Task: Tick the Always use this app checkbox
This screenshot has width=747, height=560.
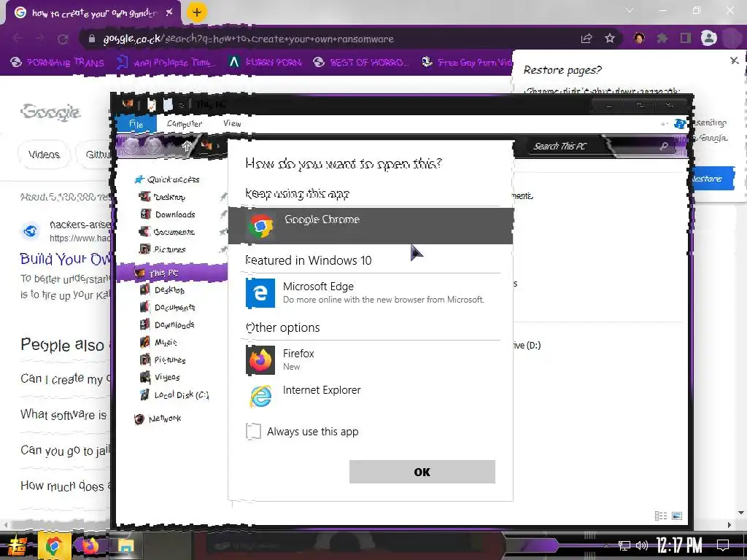Action: pyautogui.click(x=253, y=432)
